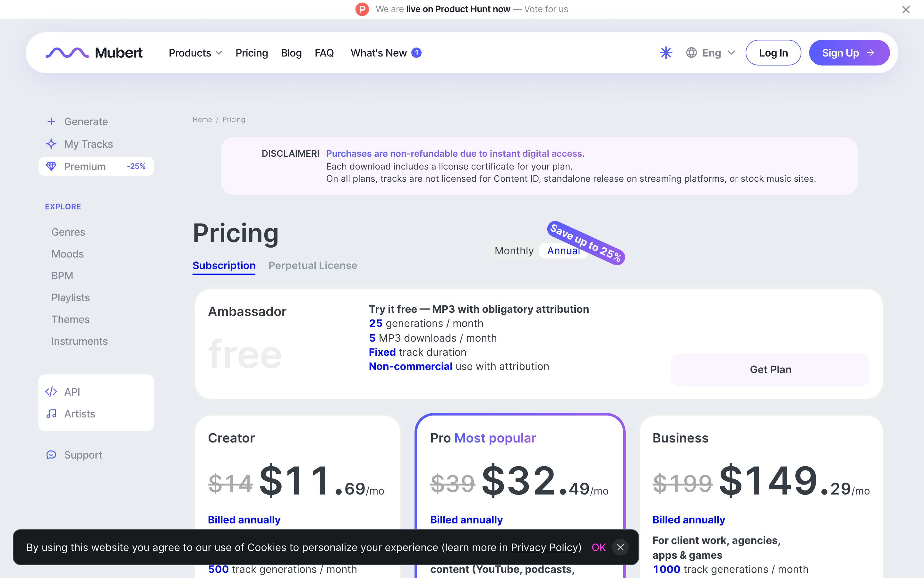The image size is (924, 578).
Task: Click Vote for us link
Action: 546,9
